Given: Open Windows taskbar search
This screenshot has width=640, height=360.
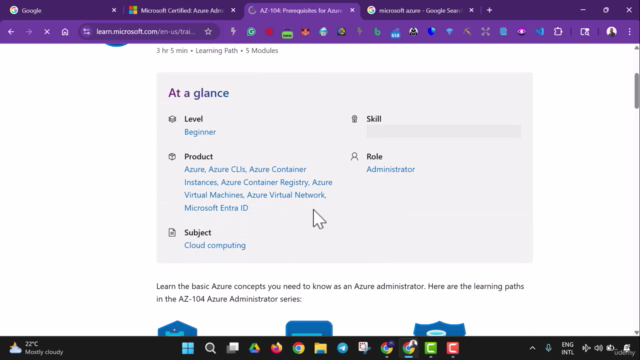Looking at the screenshot, I should pyautogui.click(x=210, y=348).
